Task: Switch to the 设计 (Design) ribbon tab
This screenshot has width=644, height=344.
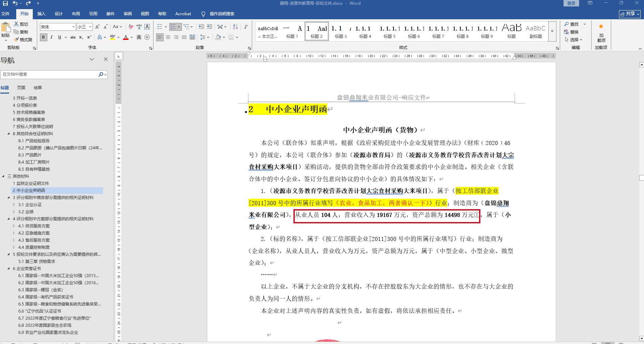Action: pyautogui.click(x=59, y=14)
